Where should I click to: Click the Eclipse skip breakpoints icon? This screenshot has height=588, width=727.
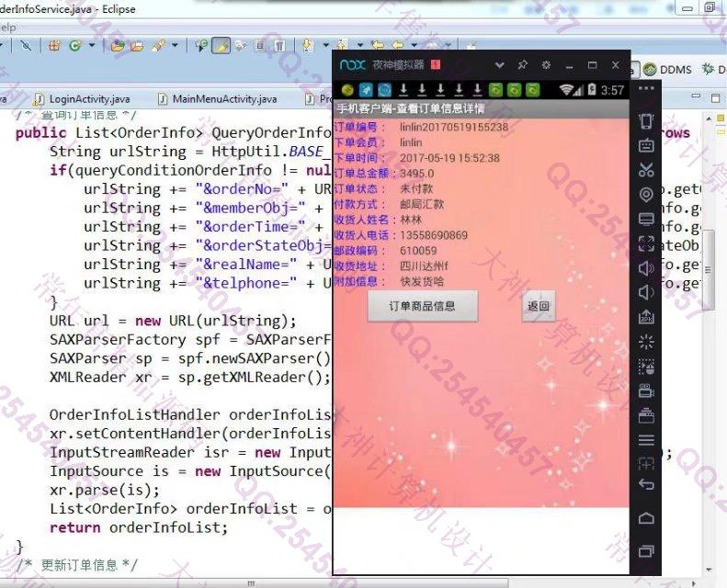[x=26, y=45]
